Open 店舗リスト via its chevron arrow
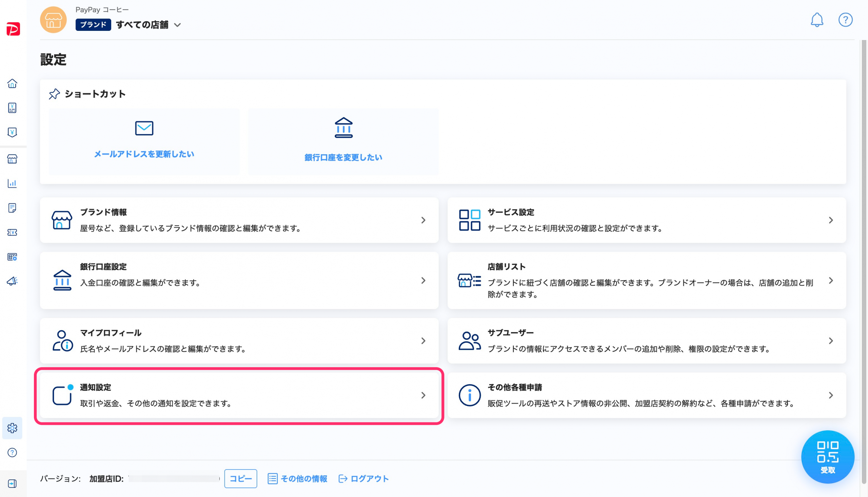Viewport: 868px width, 497px height. [831, 281]
